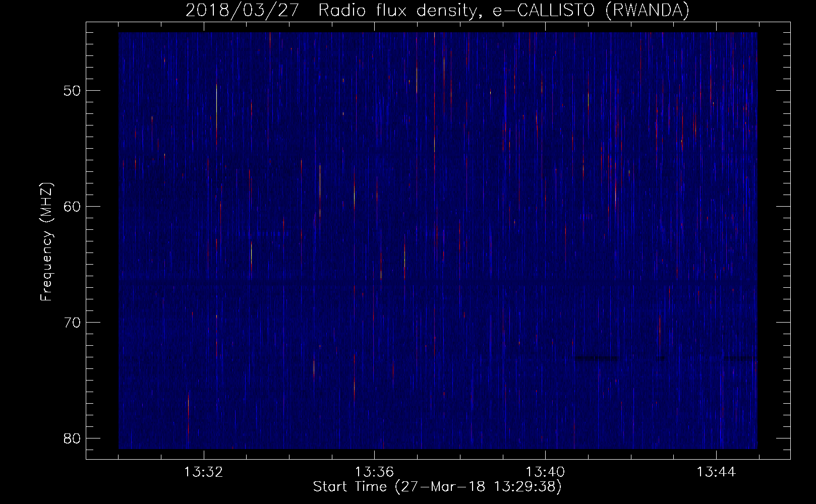The height and width of the screenshot is (504, 816).
Task: Select the Frequency (MHZ) axis label
Action: (x=46, y=242)
